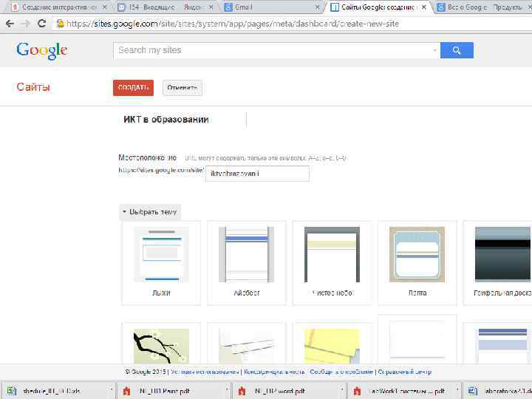532x399 pixels.
Task: Click the address bar URL
Action: (x=233, y=24)
